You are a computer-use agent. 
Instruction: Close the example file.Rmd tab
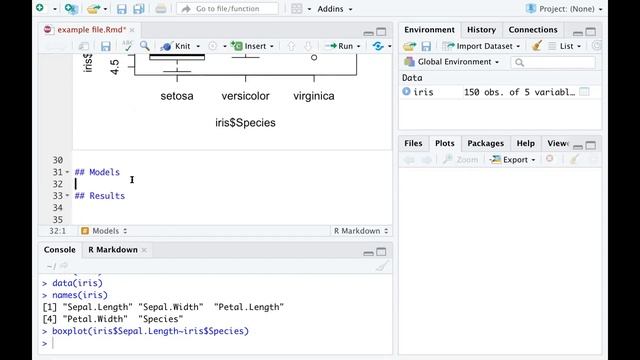coord(132,30)
